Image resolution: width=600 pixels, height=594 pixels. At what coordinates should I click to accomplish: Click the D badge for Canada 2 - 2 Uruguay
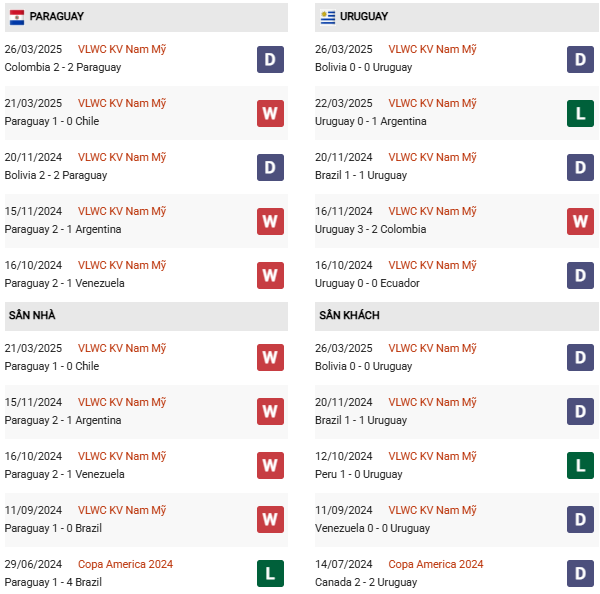pyautogui.click(x=581, y=573)
